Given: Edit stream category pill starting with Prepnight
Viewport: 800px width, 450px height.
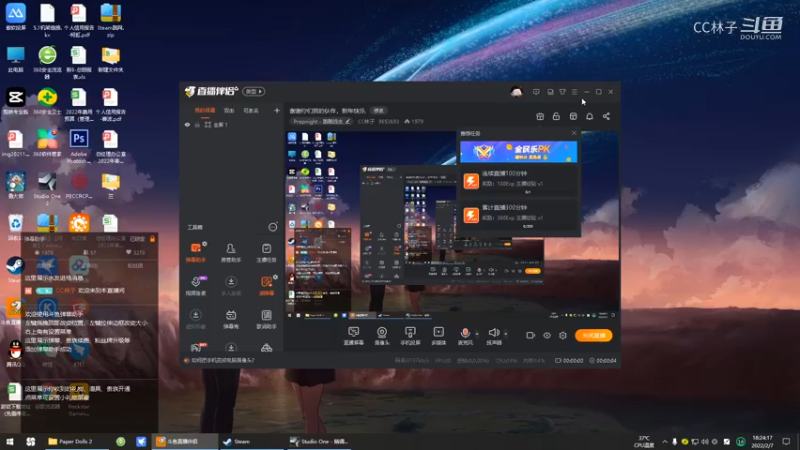Looking at the screenshot, I should pyautogui.click(x=321, y=121).
